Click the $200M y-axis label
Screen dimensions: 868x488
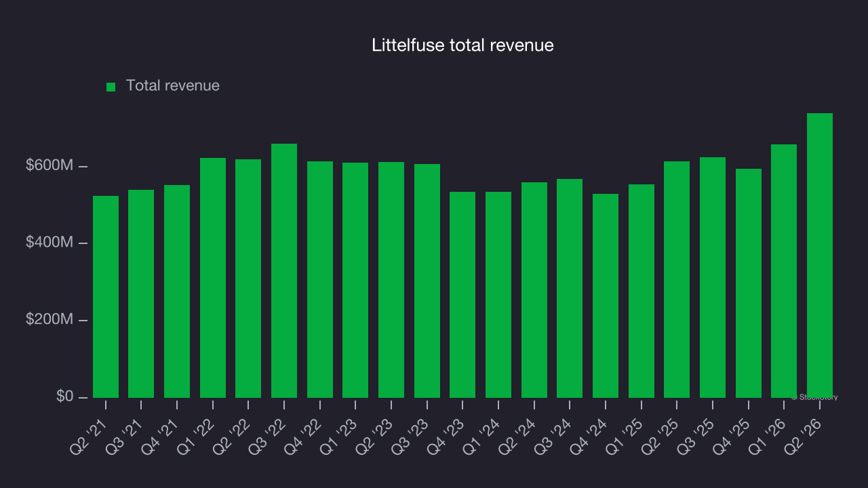pos(50,319)
